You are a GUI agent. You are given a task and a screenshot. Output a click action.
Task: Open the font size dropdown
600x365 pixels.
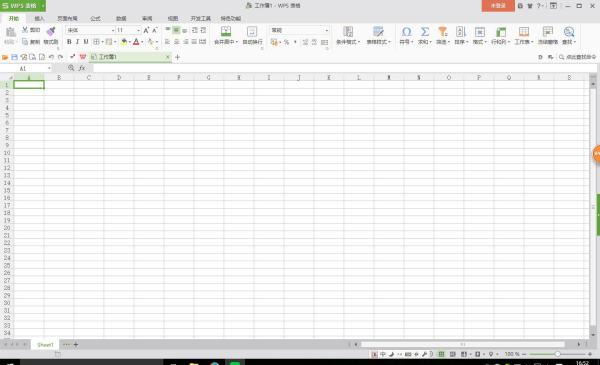coord(139,30)
